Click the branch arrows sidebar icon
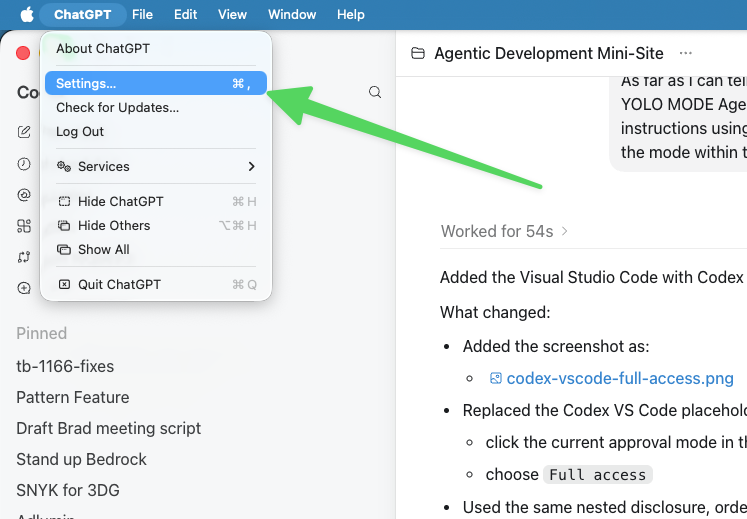The height and width of the screenshot is (519, 747). tap(24, 257)
